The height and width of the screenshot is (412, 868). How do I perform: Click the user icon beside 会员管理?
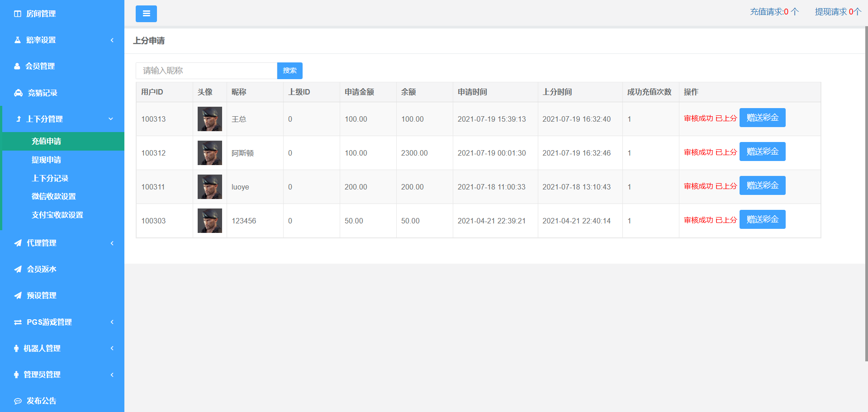tap(17, 66)
